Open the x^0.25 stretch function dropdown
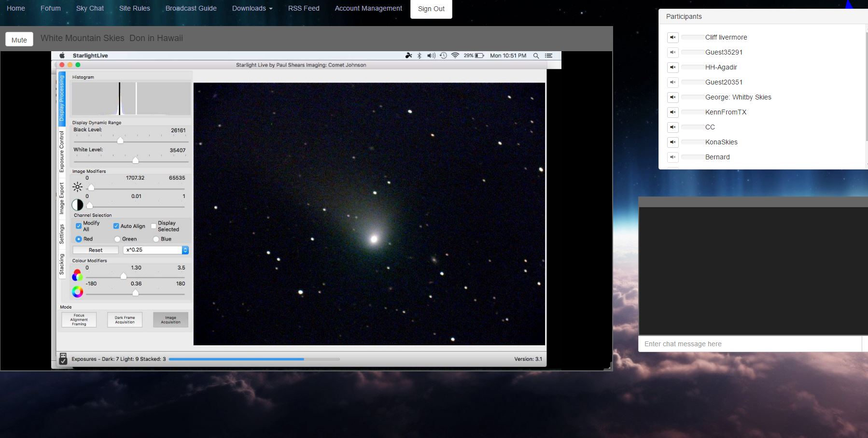This screenshot has height=438, width=868. (x=156, y=250)
